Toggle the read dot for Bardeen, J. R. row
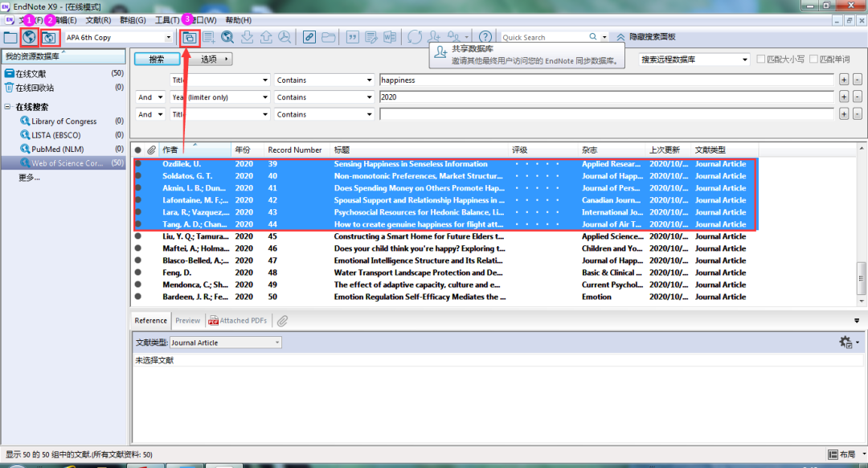The width and height of the screenshot is (868, 468). (138, 297)
